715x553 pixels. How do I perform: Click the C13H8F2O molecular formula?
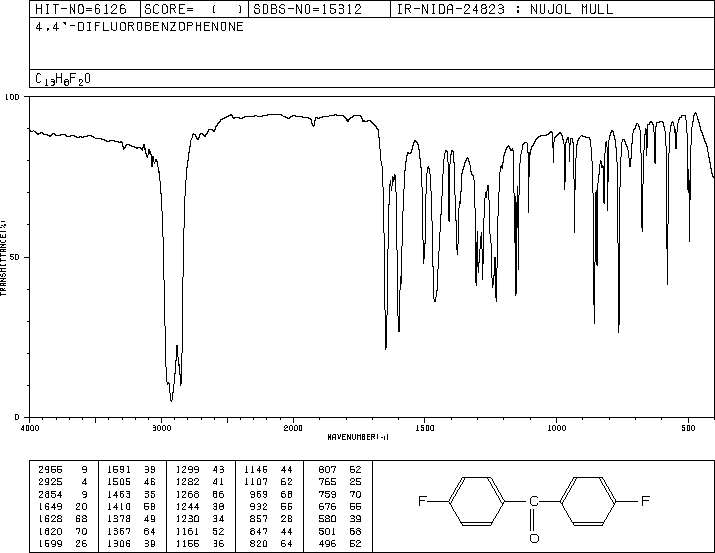point(63,79)
